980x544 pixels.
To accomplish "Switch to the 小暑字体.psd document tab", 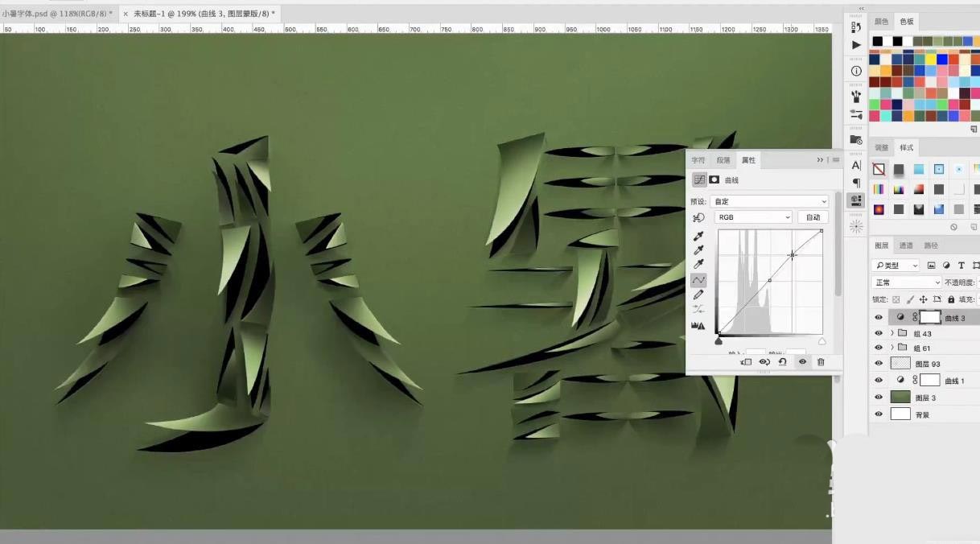I will click(58, 14).
